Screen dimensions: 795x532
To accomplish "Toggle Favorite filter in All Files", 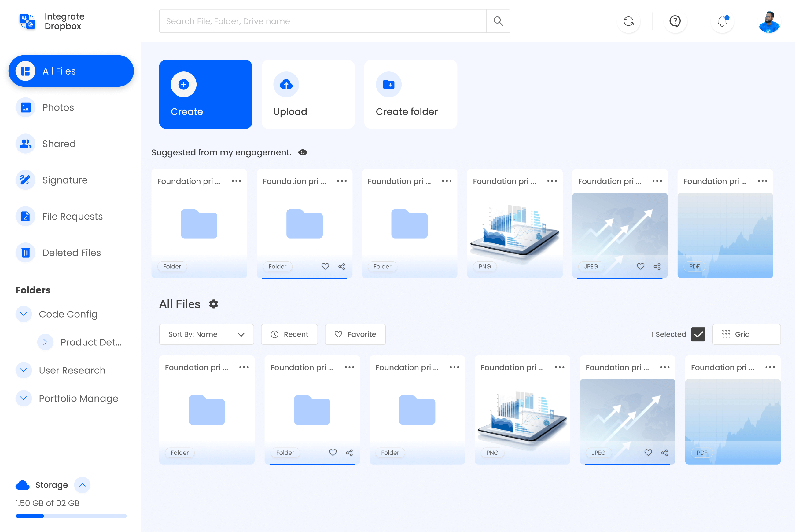I will 355,334.
